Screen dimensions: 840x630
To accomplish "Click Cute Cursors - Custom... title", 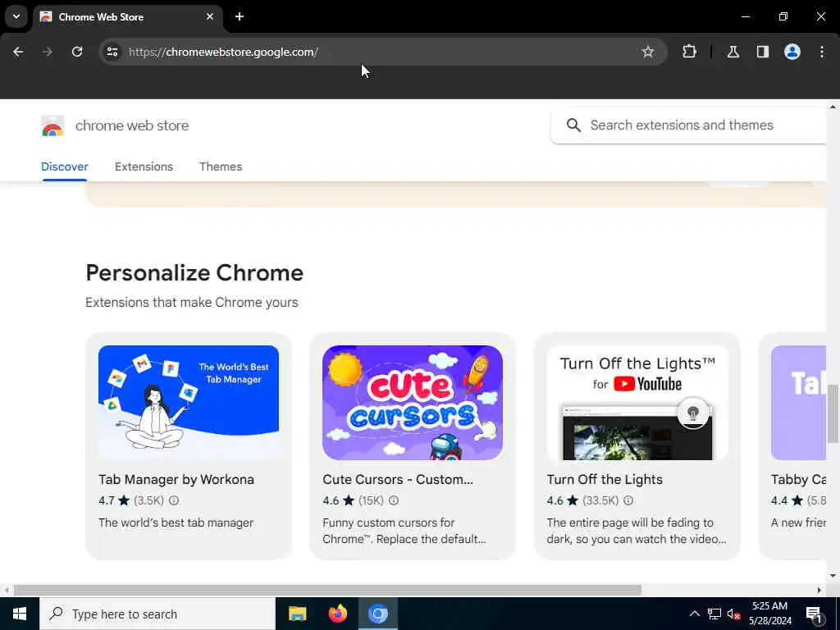I will click(398, 479).
